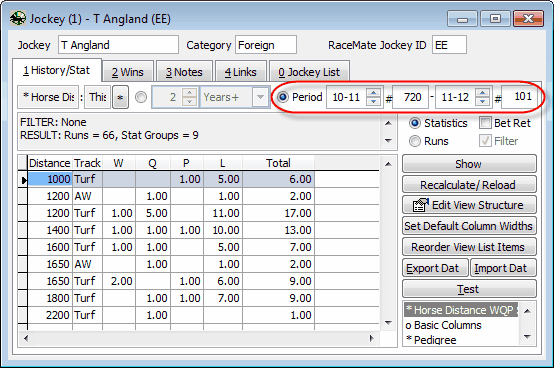Viewport: 554px width, 368px height.
Task: Click the Category field showing Foreign
Action: coord(266,45)
